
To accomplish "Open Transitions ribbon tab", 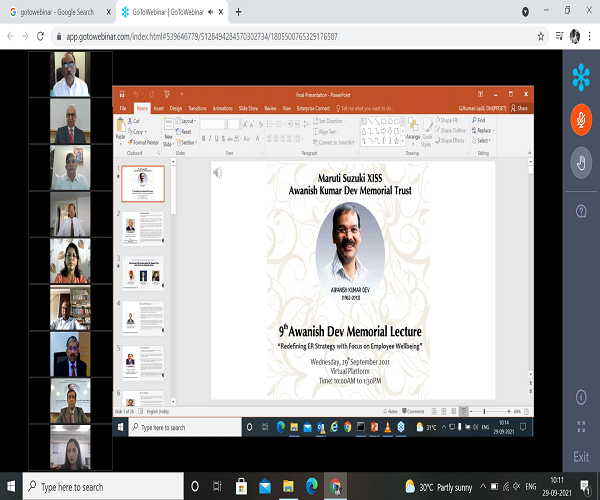I will (197, 109).
